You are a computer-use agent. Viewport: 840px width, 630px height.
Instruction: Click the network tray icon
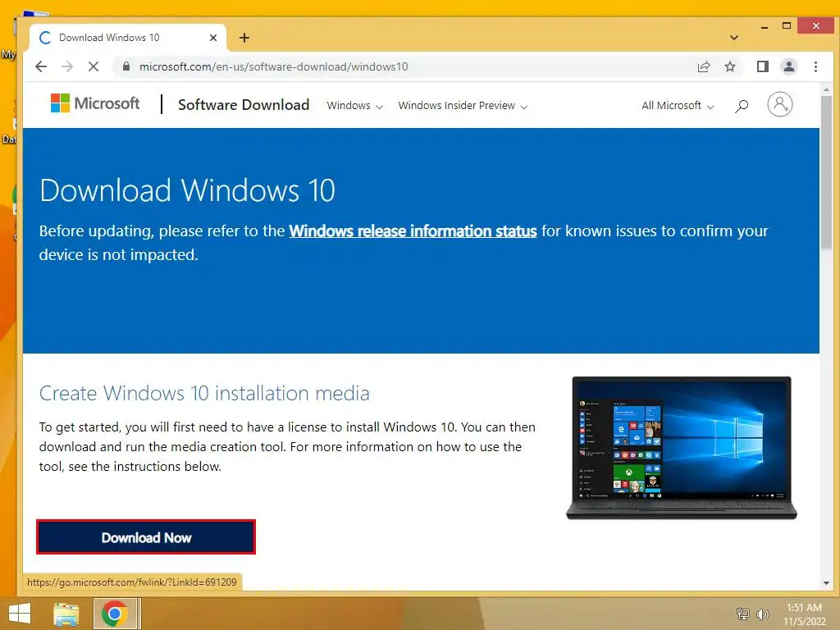point(743,614)
